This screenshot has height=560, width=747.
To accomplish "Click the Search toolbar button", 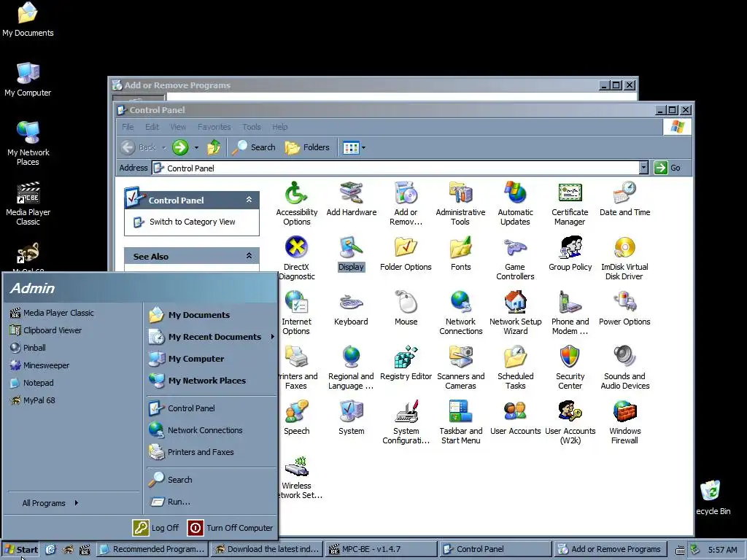I will 254,147.
